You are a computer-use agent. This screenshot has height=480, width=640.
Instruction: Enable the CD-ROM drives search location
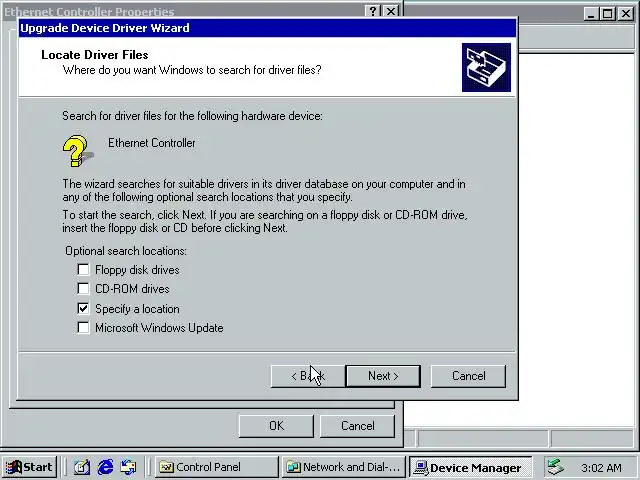(83, 289)
